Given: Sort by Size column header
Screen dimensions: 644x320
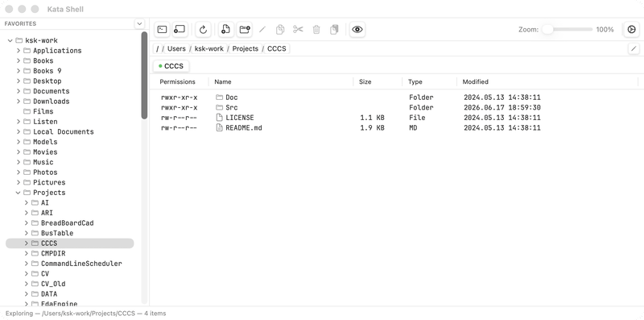Looking at the screenshot, I should coord(365,82).
